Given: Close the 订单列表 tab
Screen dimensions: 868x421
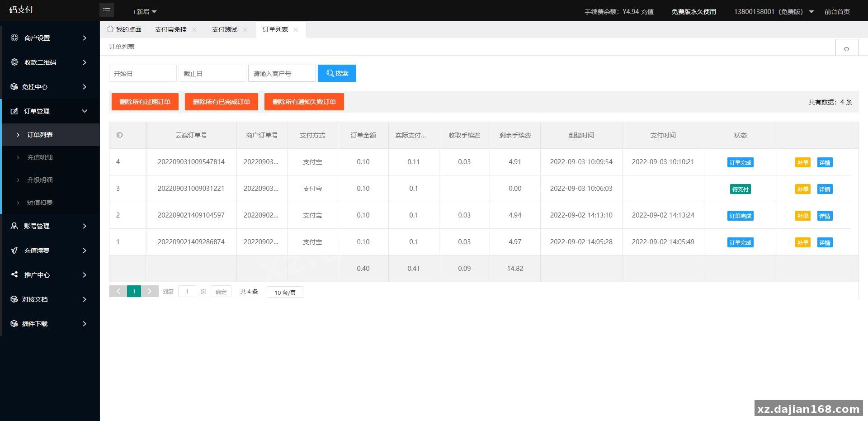Looking at the screenshot, I should (296, 29).
